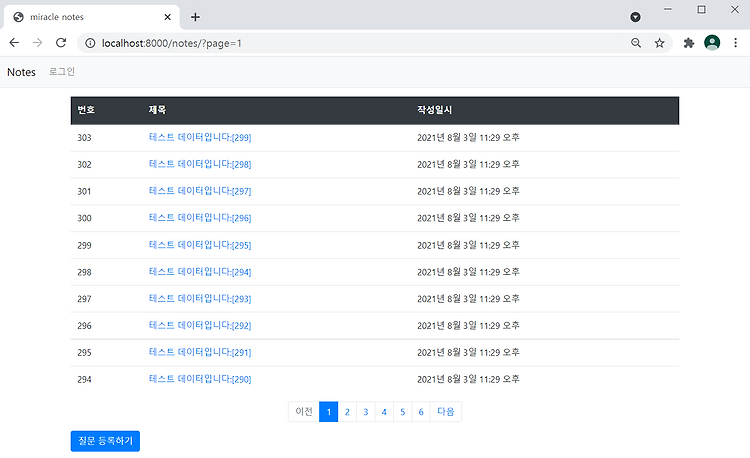Open the zoom magnifier icon in address bar
Image resolution: width=750 pixels, height=458 pixels.
pos(636,43)
